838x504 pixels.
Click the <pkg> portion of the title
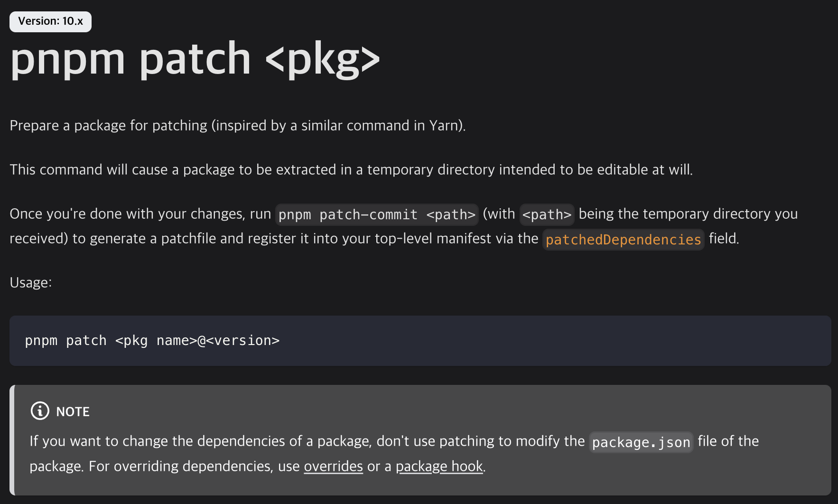click(x=323, y=60)
